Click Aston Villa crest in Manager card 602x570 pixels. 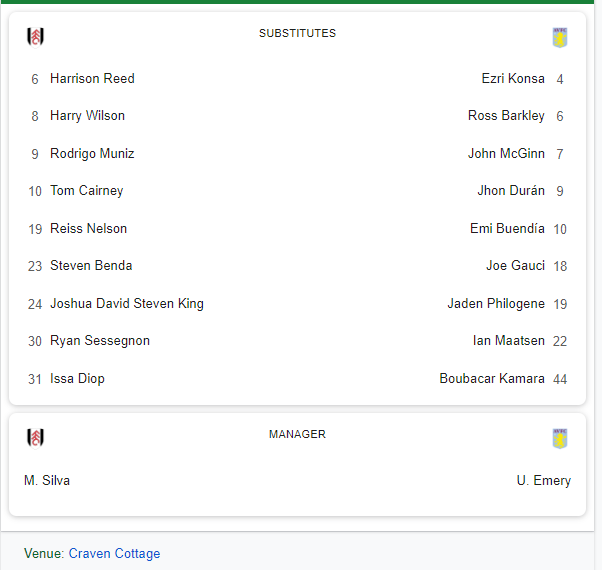point(560,438)
